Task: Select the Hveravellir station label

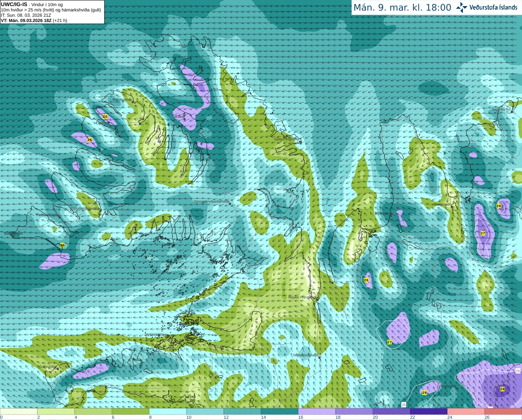Action: click(x=448, y=386)
